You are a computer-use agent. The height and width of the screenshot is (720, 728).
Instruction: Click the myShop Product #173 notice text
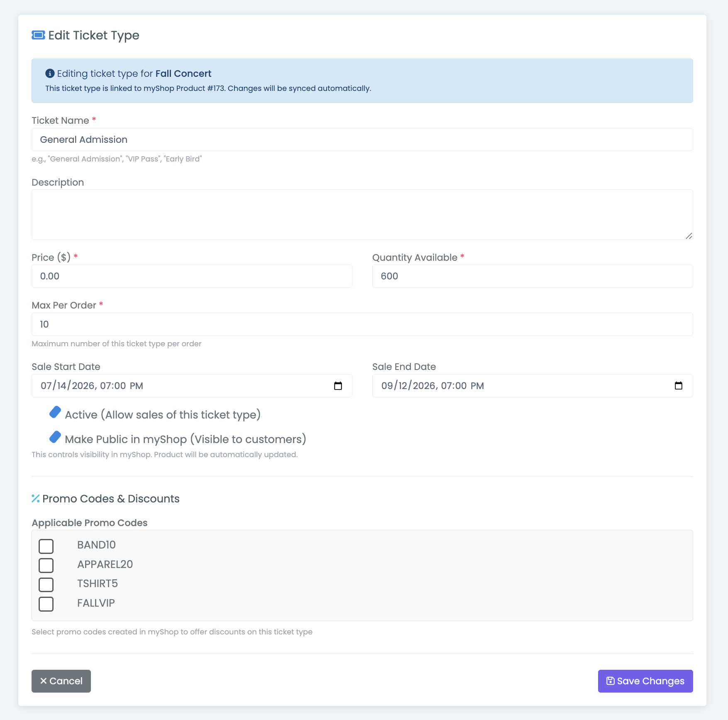(208, 88)
